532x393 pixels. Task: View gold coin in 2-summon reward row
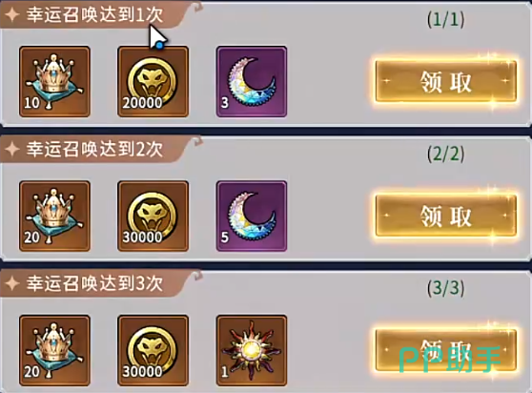coord(153,217)
